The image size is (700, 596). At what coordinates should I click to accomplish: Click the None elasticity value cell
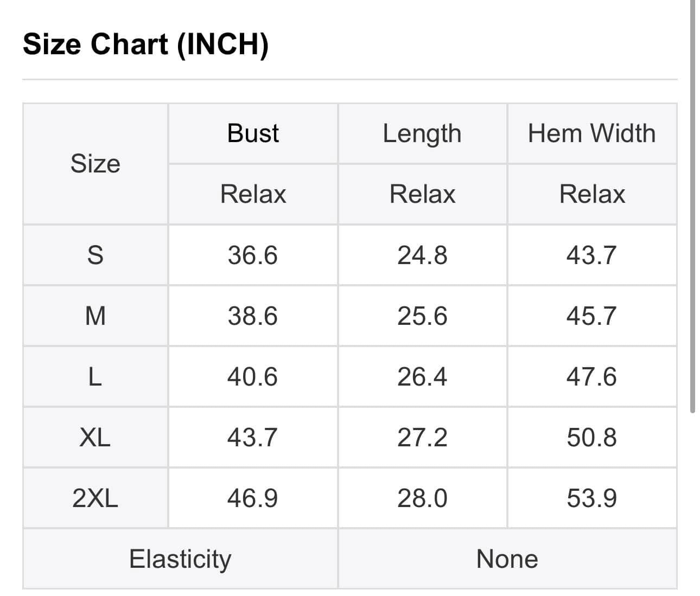pos(507,559)
